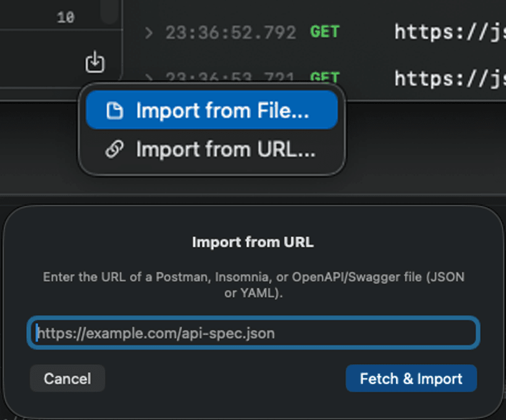This screenshot has width=506, height=420.
Task: Click the link icon beside Import from URL
Action: pos(115,150)
